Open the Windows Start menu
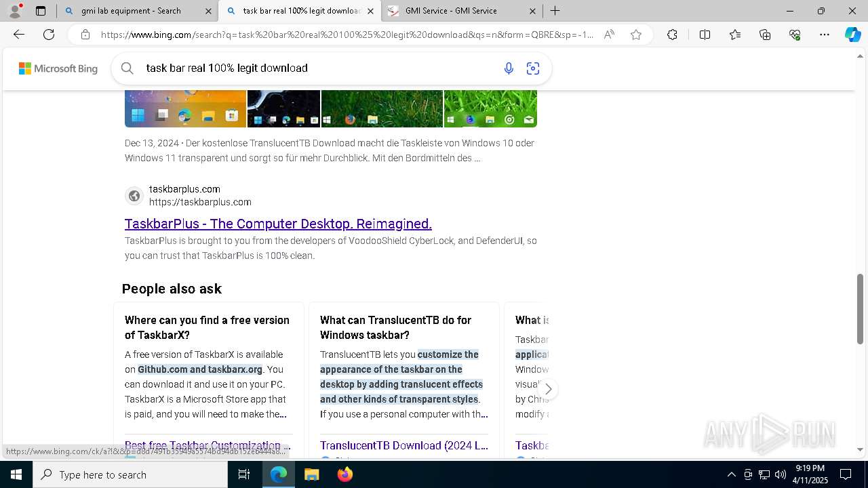Image resolution: width=868 pixels, height=488 pixels. click(16, 474)
